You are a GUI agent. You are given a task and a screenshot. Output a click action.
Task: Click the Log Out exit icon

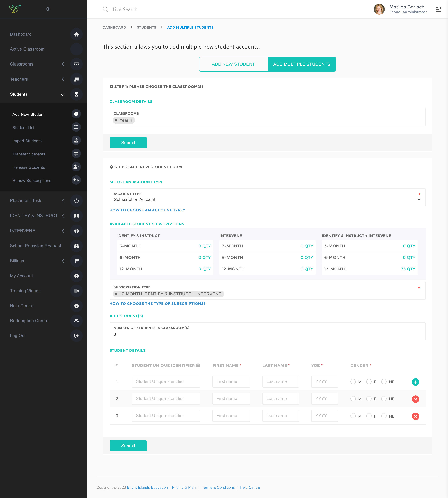(x=76, y=336)
